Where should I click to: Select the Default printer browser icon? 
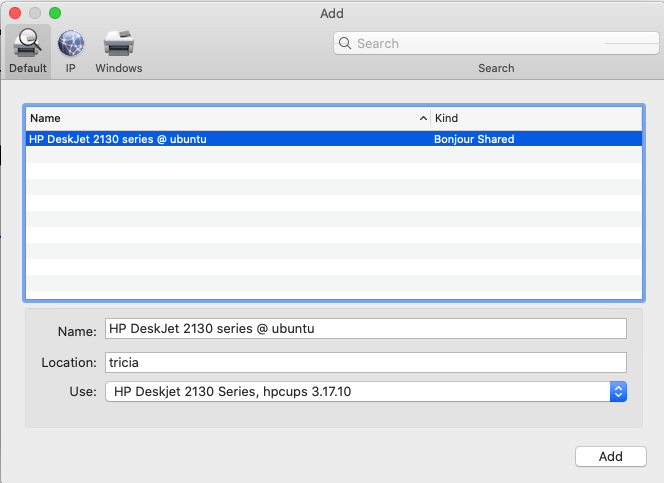(28, 43)
